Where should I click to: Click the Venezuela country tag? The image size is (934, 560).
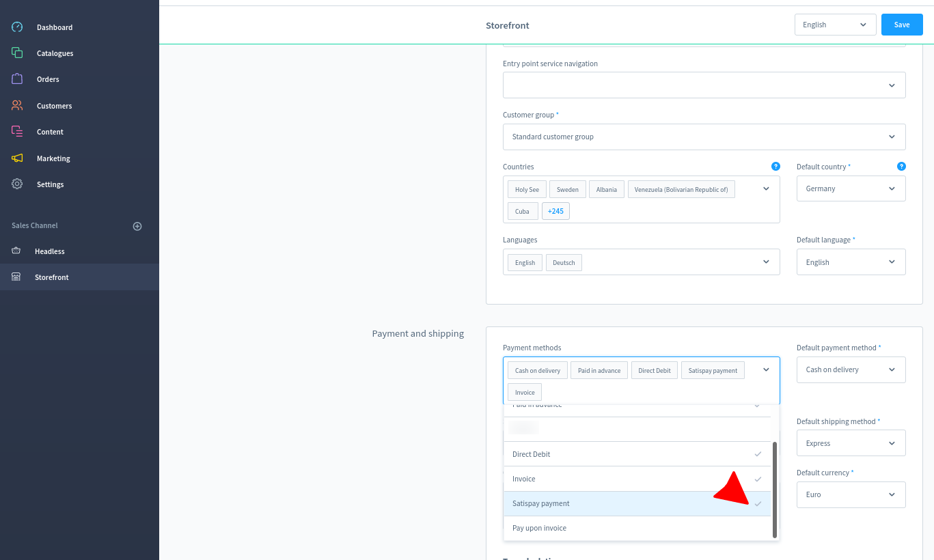pyautogui.click(x=681, y=189)
